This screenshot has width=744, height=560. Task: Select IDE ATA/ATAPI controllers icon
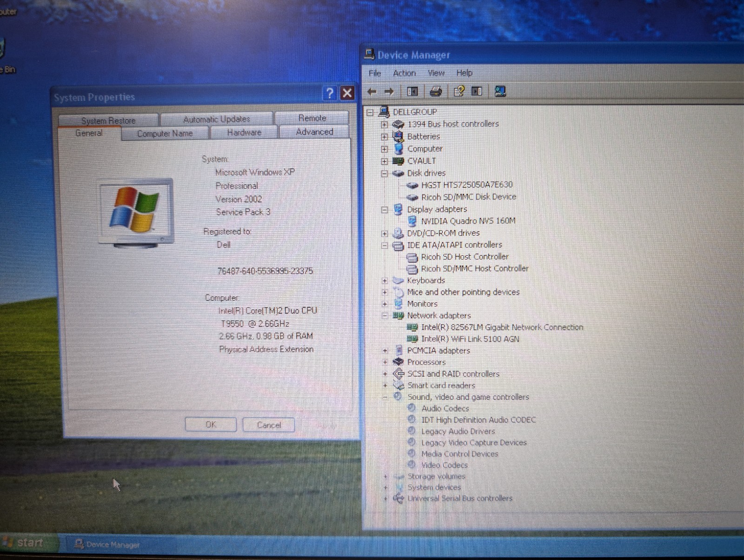(398, 245)
